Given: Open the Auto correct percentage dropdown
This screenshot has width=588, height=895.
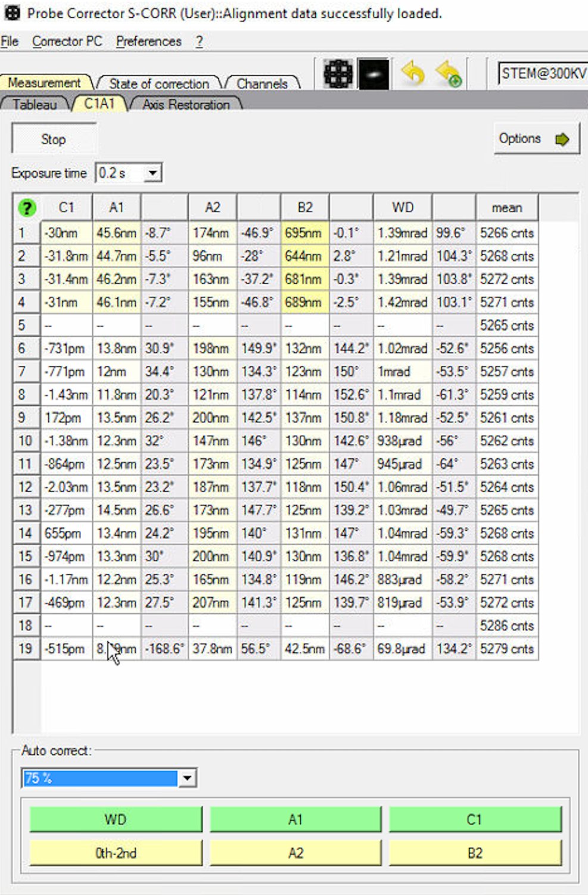Looking at the screenshot, I should point(188,778).
